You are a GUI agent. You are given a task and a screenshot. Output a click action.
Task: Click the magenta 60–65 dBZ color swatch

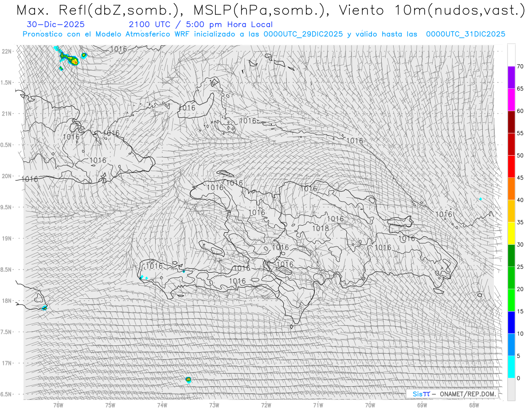click(x=511, y=100)
